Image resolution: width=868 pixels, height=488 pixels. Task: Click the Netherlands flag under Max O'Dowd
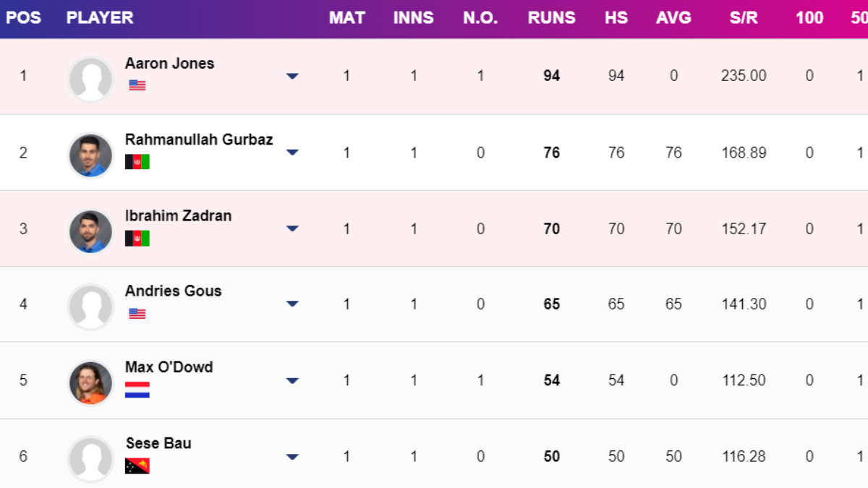click(x=137, y=390)
